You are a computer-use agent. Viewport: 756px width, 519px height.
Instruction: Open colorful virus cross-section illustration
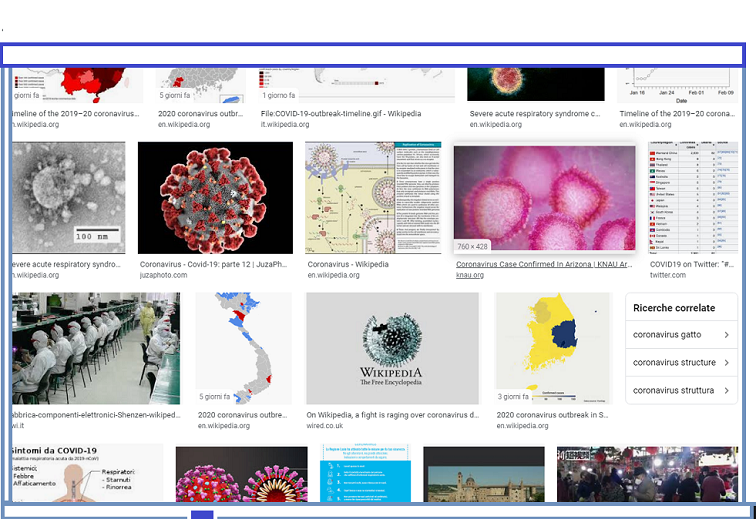[242, 474]
